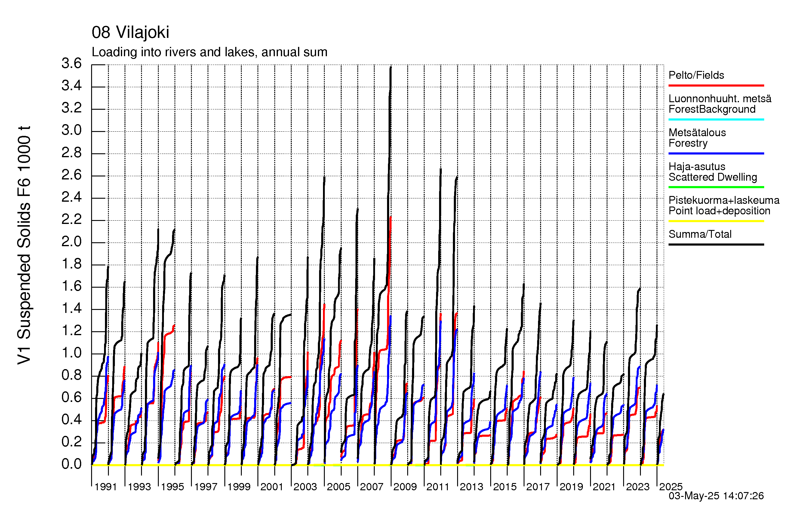Click the x-axis year label 1993
The height and width of the screenshot is (511, 812).
tap(139, 487)
